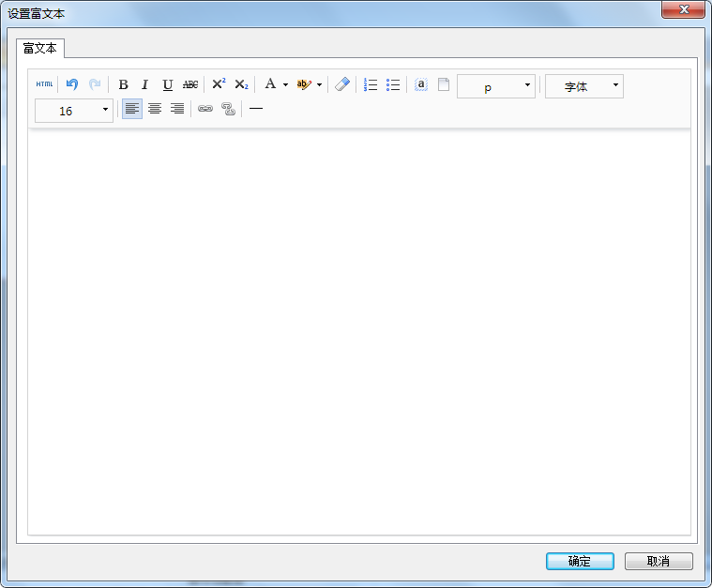This screenshot has width=712, height=588.
Task: Insert a bulleted list
Action: click(393, 84)
